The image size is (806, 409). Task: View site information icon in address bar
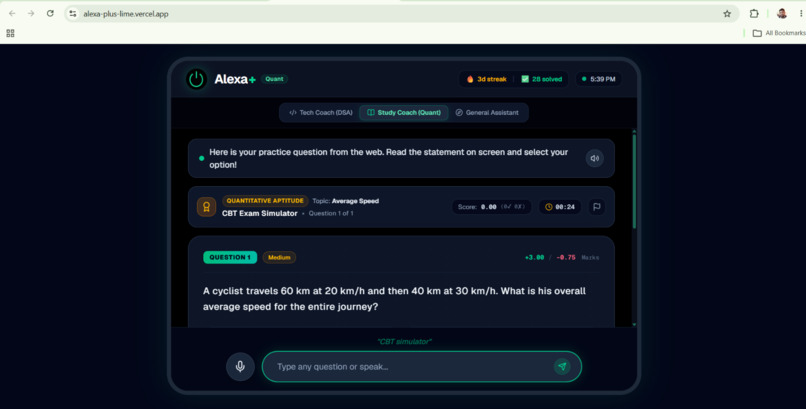click(73, 14)
